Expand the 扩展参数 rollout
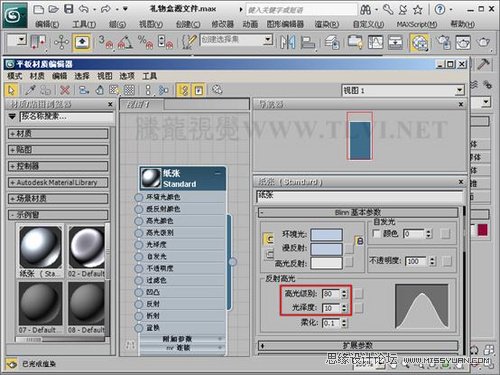500x375 pixels. pyautogui.click(x=358, y=345)
